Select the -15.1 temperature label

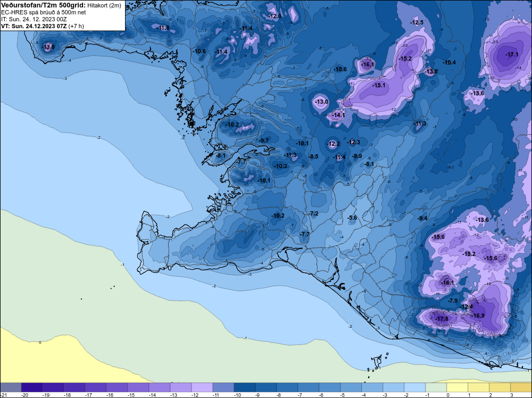379,86
